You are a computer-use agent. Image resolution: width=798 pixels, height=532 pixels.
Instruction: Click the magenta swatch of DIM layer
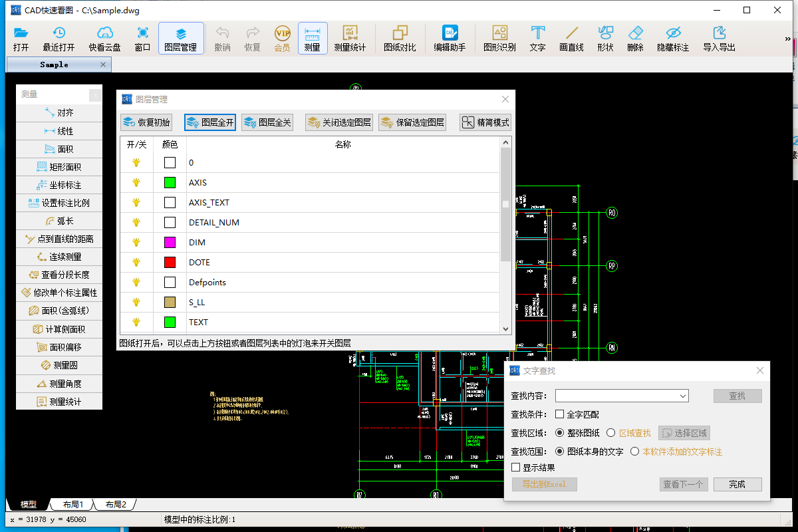tap(170, 242)
